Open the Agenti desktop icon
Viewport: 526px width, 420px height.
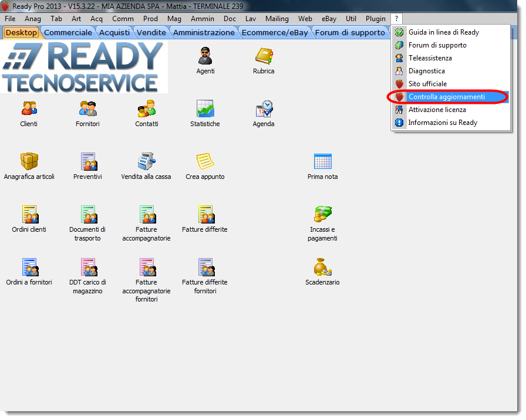tap(205, 56)
